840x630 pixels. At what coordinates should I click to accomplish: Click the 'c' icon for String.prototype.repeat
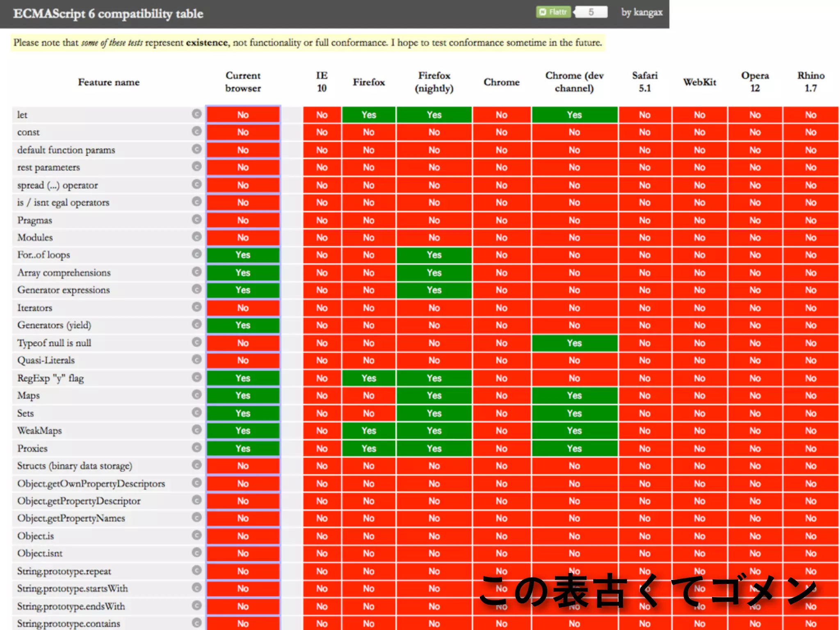pos(197,571)
